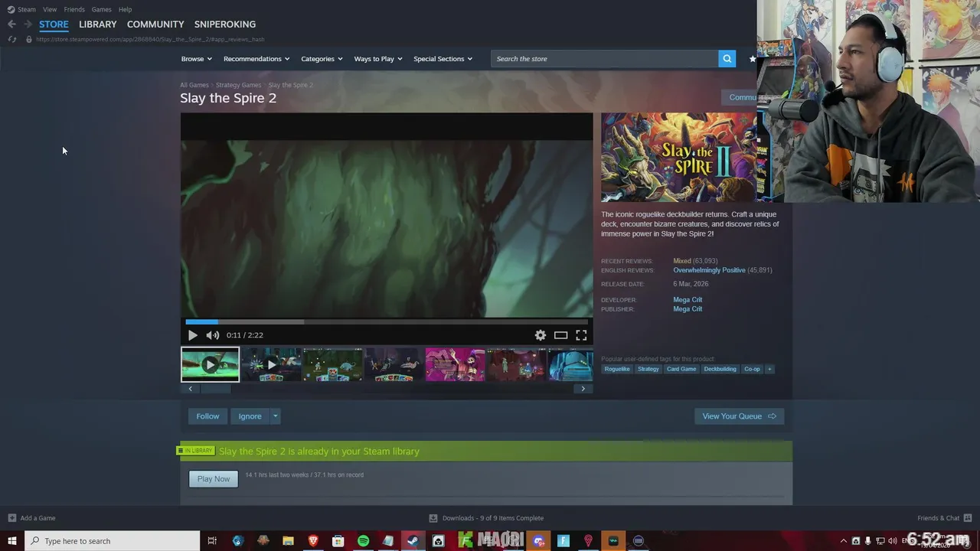Open Overwhelmingly Positive English reviews

pos(709,270)
